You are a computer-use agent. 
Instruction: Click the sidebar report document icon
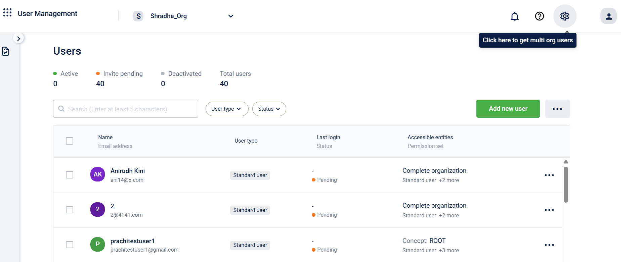pos(6,51)
